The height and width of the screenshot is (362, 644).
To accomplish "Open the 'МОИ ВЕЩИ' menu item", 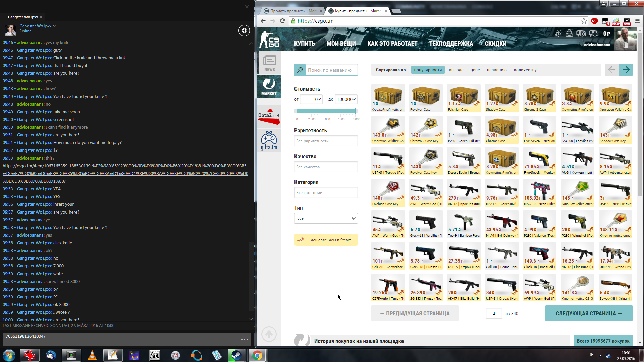I will click(x=341, y=44).
